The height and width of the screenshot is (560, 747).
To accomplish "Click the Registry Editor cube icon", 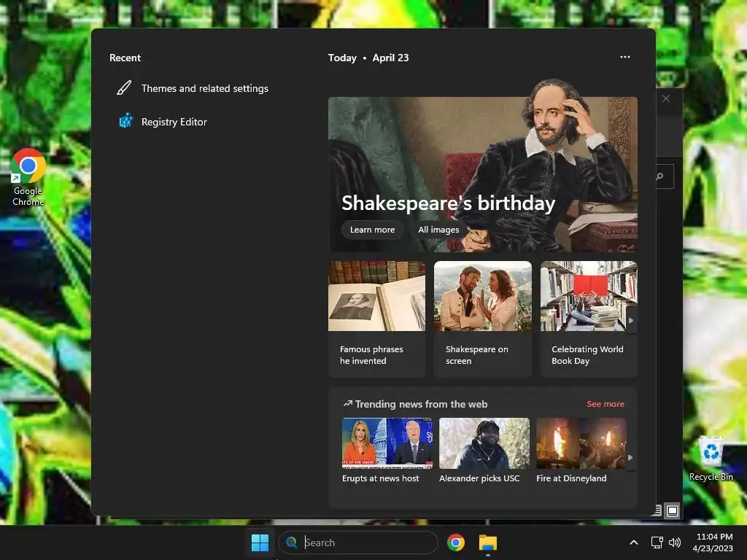I will (125, 121).
